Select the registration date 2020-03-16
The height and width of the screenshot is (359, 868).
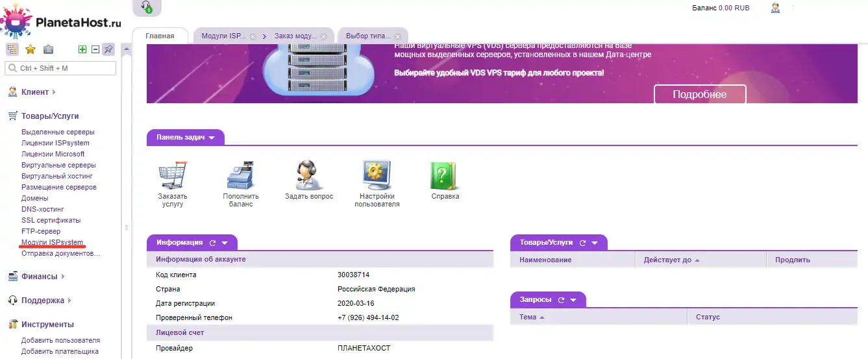pos(356,304)
